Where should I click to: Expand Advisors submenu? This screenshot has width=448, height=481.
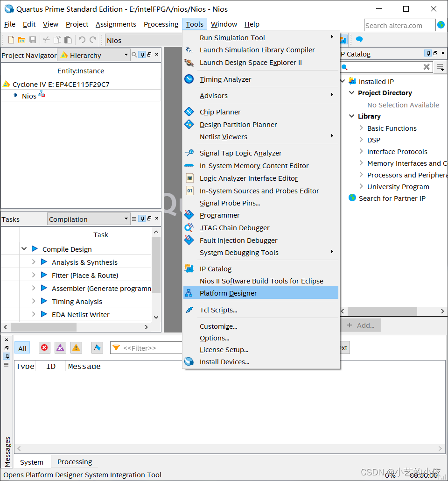click(261, 96)
